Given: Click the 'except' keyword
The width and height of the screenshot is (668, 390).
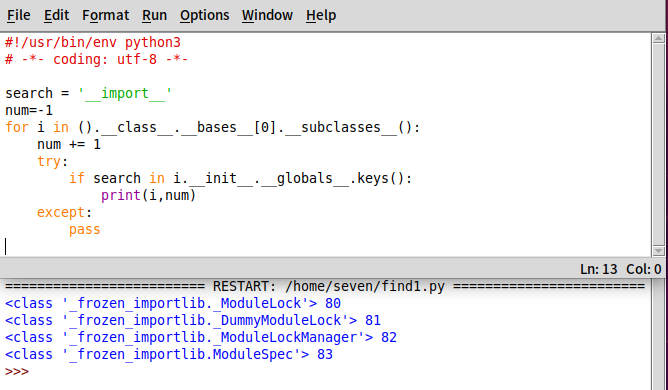Looking at the screenshot, I should 61,212.
